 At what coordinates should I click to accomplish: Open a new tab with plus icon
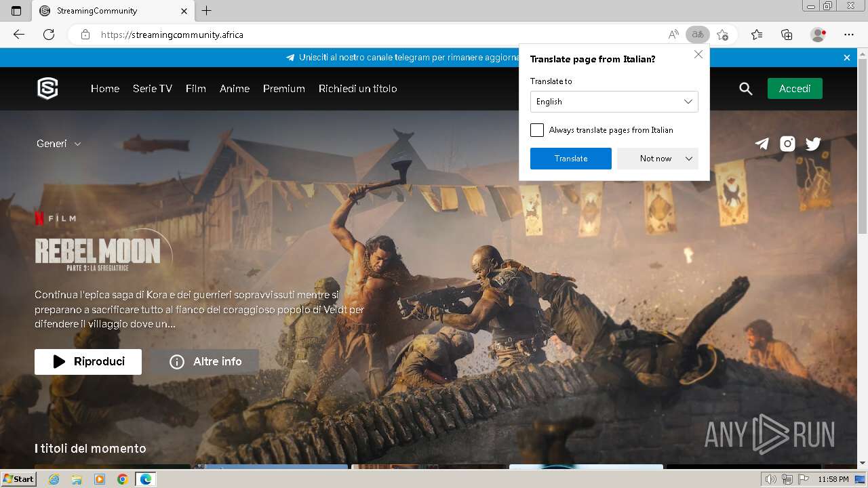pyautogui.click(x=207, y=11)
